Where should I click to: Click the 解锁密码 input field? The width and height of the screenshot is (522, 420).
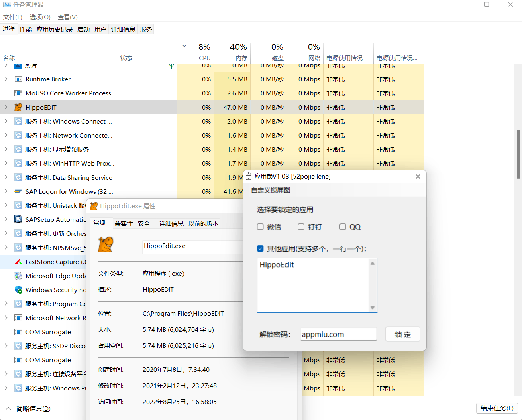[338, 334]
